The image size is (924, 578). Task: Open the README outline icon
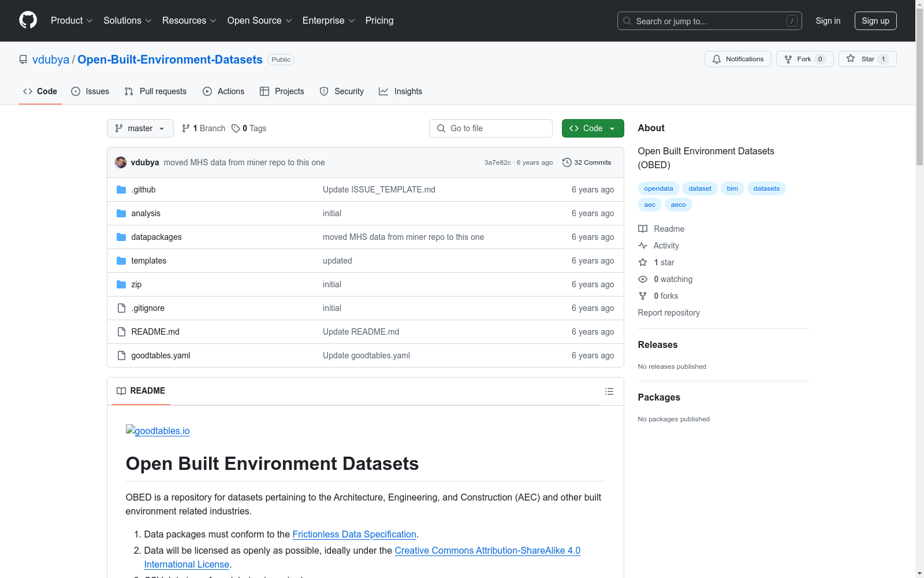click(x=609, y=391)
